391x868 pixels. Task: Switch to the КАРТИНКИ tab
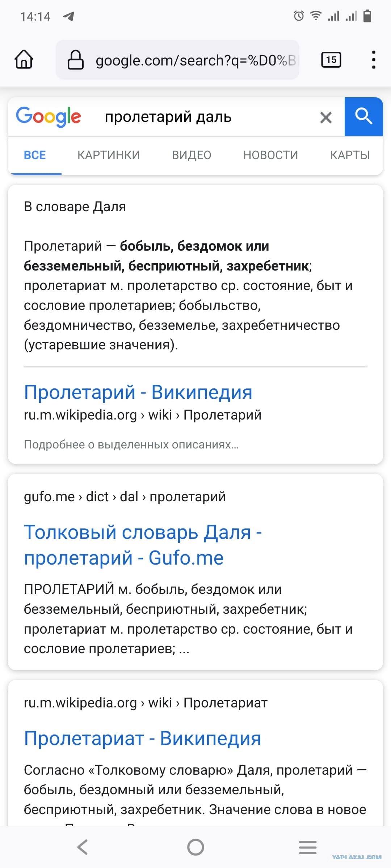click(109, 155)
